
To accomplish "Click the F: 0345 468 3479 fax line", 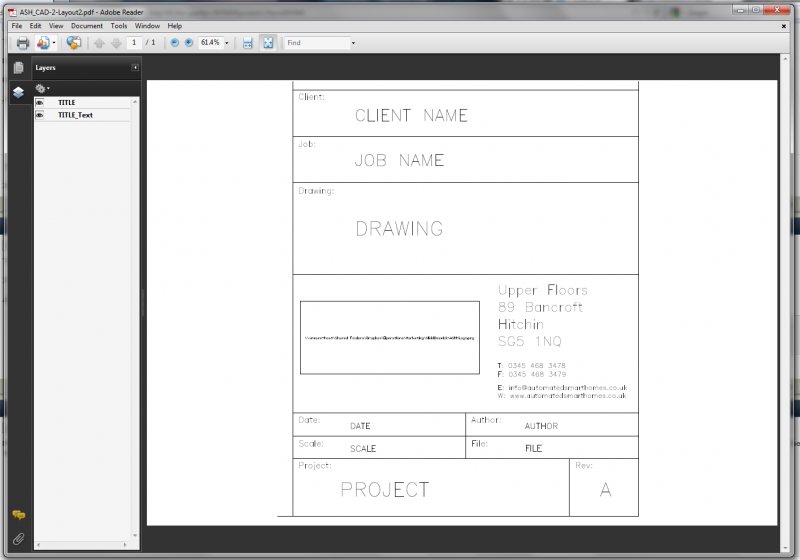I will click(532, 374).
